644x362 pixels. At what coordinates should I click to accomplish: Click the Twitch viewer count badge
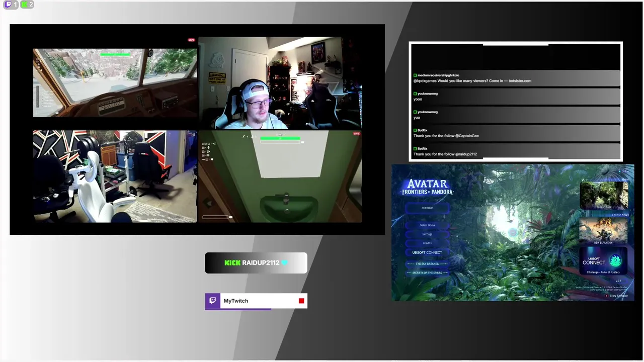(x=11, y=5)
